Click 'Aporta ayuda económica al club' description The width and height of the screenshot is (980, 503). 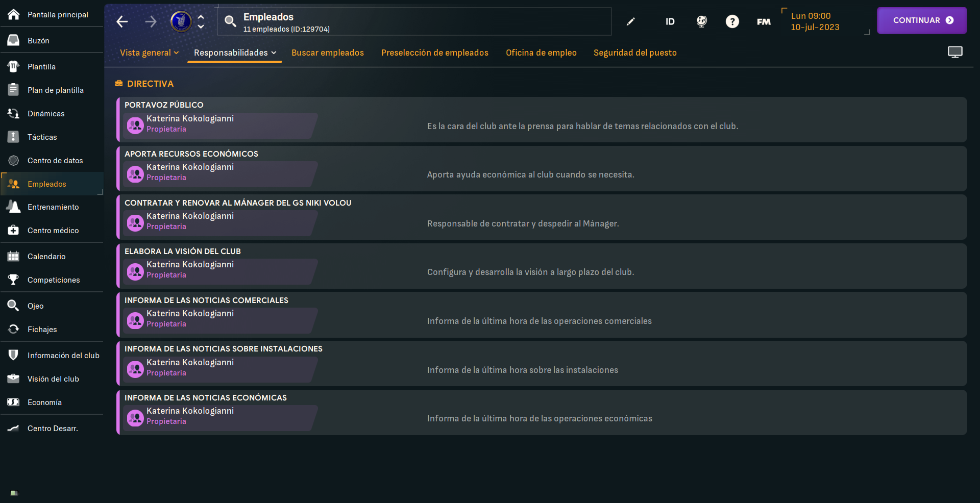530,174
